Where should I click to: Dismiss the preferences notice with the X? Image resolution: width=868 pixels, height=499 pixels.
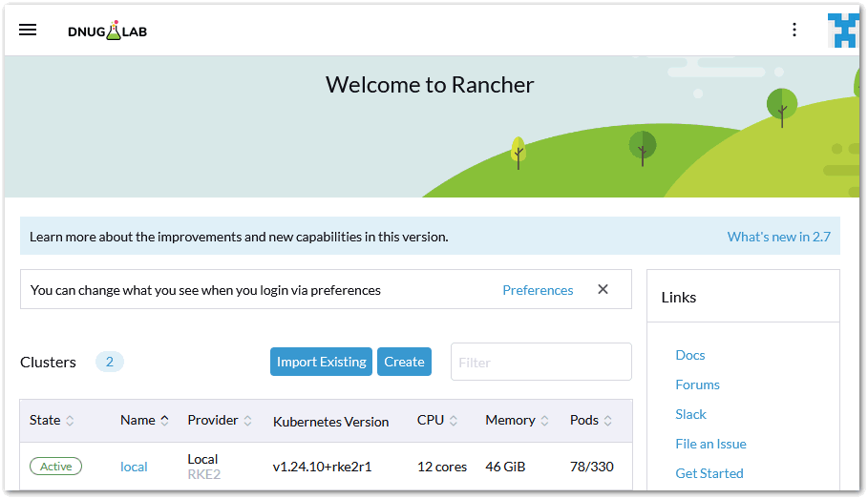pyautogui.click(x=603, y=289)
